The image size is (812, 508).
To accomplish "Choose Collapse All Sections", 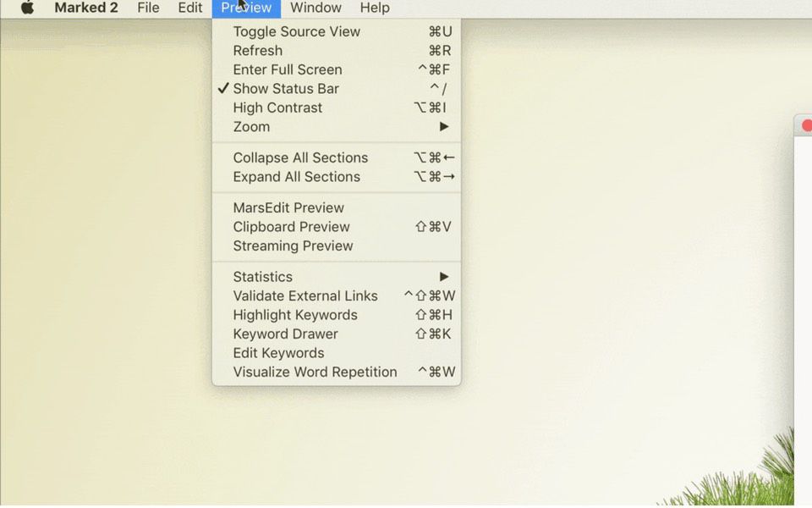I will (x=337, y=157).
